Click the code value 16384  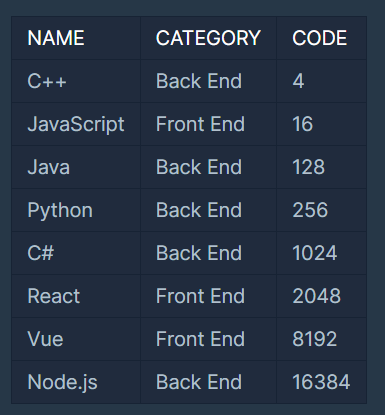(321, 382)
